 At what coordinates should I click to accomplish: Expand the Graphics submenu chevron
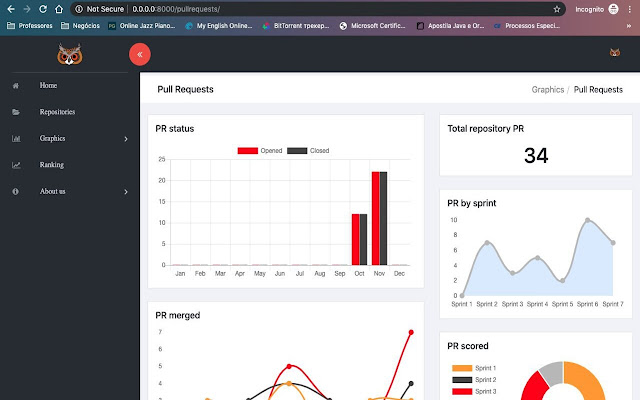click(126, 139)
